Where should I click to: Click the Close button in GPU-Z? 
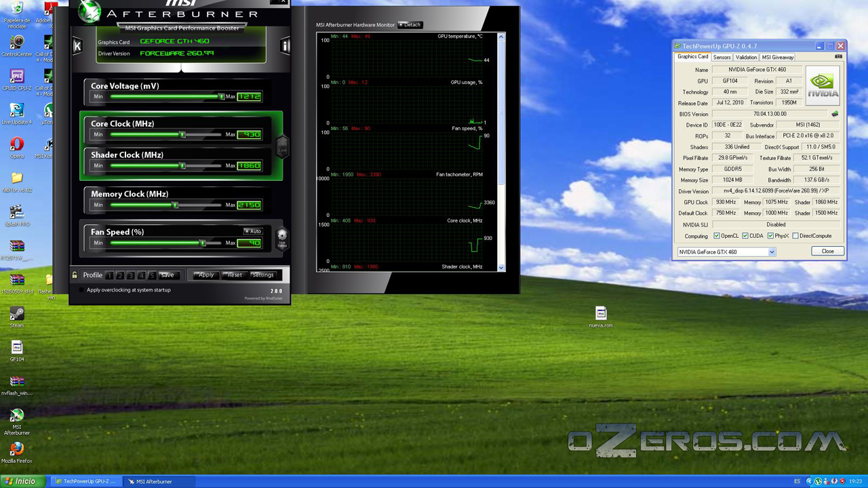828,251
